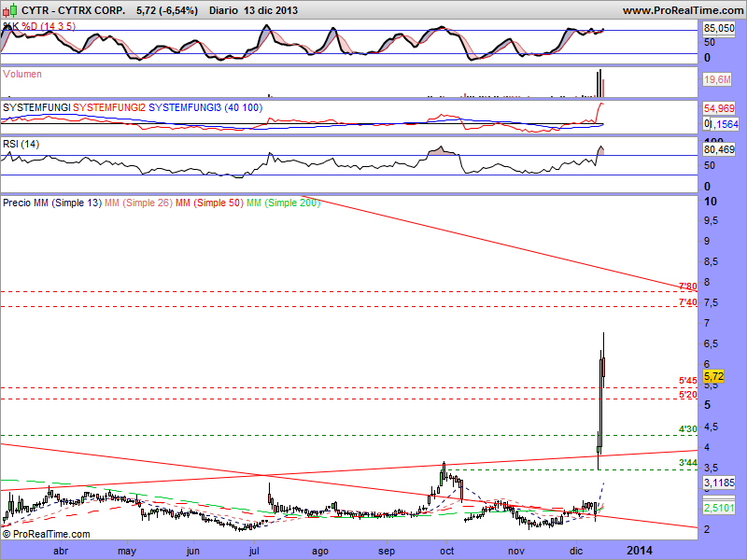Image resolution: width=747 pixels, height=560 pixels.
Task: Click the nov month on time axis
Action: [516, 551]
